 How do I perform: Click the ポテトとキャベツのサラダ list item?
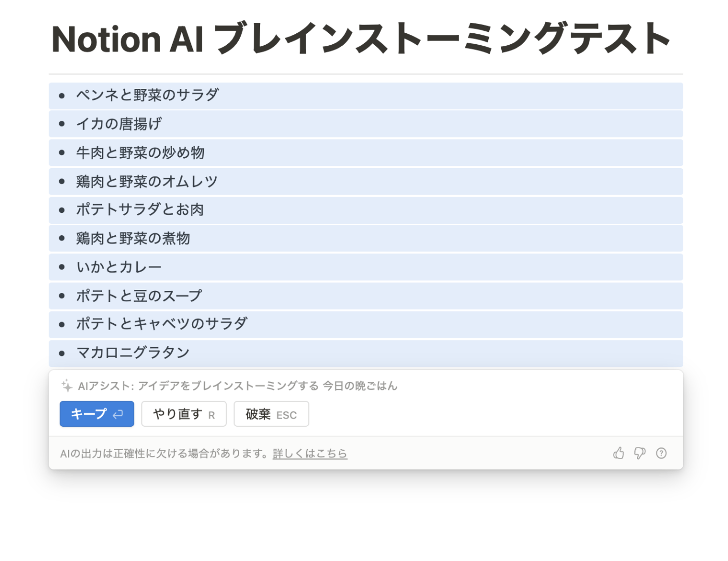[366, 325]
